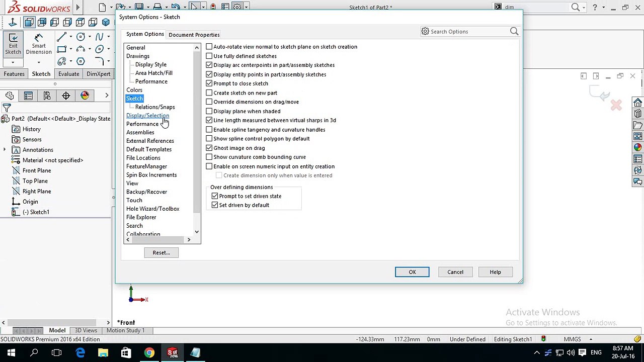Image resolution: width=644 pixels, height=362 pixels.
Task: Open the Evaluate ribbon tab
Action: pos(68,74)
